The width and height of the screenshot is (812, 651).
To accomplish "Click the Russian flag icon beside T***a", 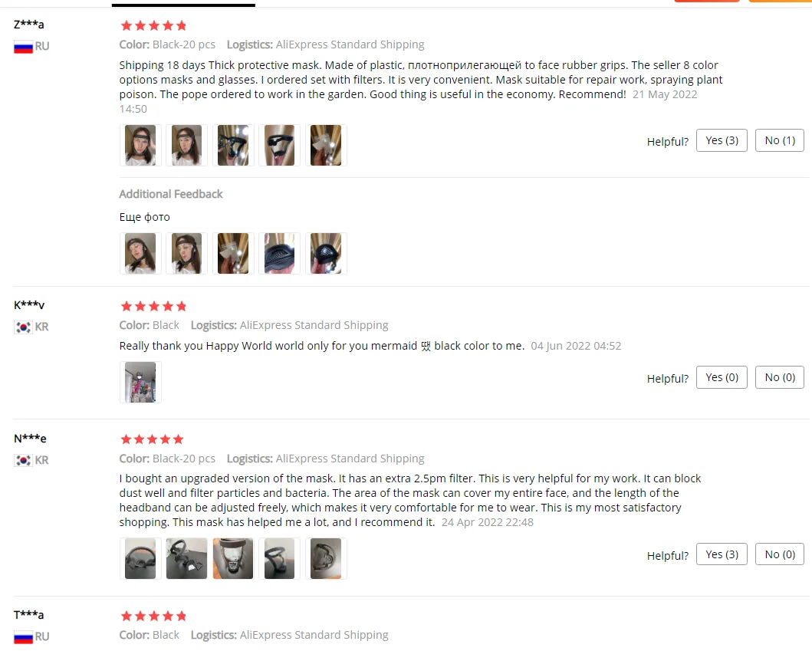I will tap(23, 637).
